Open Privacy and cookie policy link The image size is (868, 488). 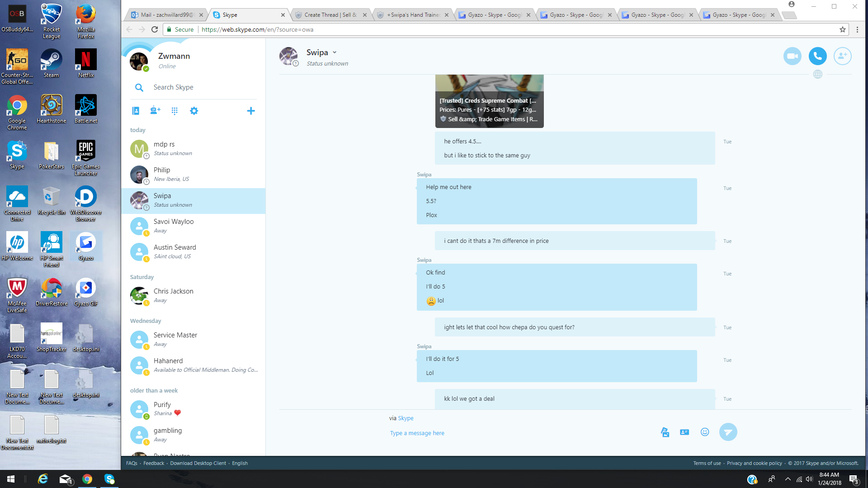(x=754, y=463)
